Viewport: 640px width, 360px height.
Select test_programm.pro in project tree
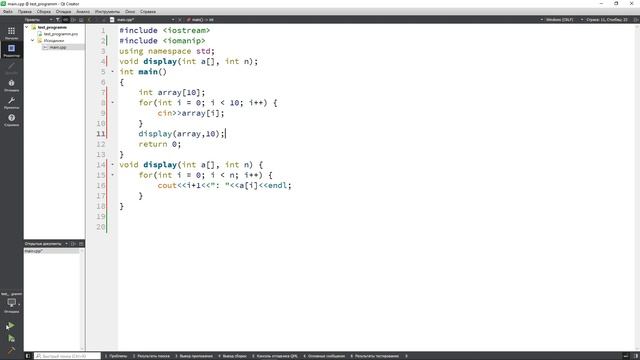(60, 34)
